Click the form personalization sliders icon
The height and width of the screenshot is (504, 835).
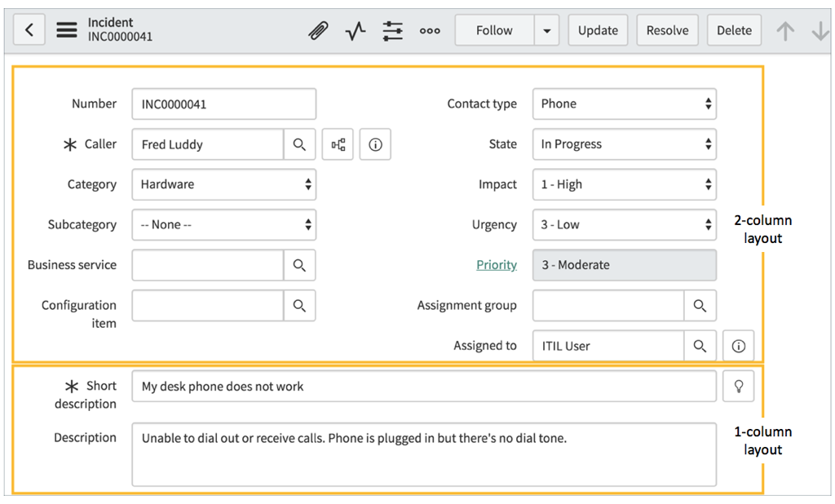pos(392,29)
